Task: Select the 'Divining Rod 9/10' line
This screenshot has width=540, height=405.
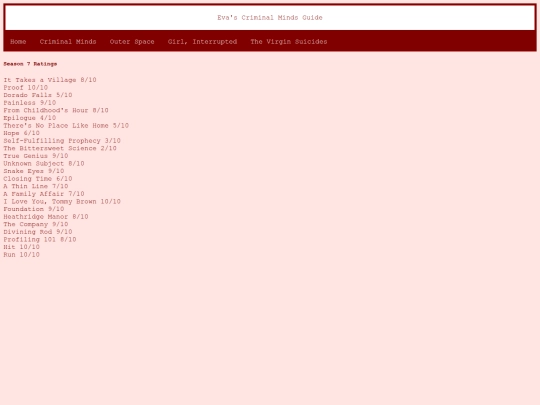Action: coord(38,231)
